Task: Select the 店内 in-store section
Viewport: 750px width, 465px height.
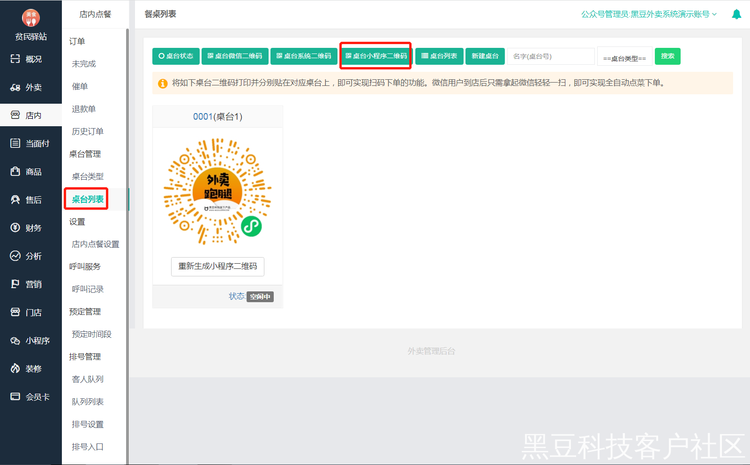Action: pos(31,115)
